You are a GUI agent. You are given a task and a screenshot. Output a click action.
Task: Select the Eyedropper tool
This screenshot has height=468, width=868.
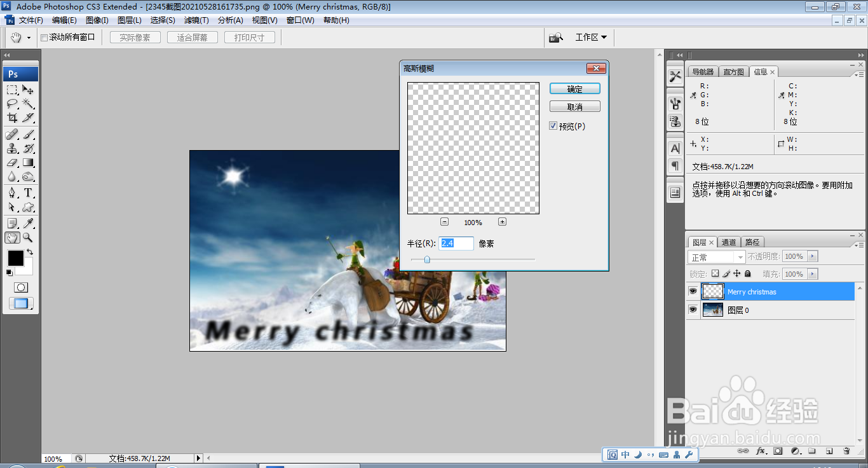point(28,224)
